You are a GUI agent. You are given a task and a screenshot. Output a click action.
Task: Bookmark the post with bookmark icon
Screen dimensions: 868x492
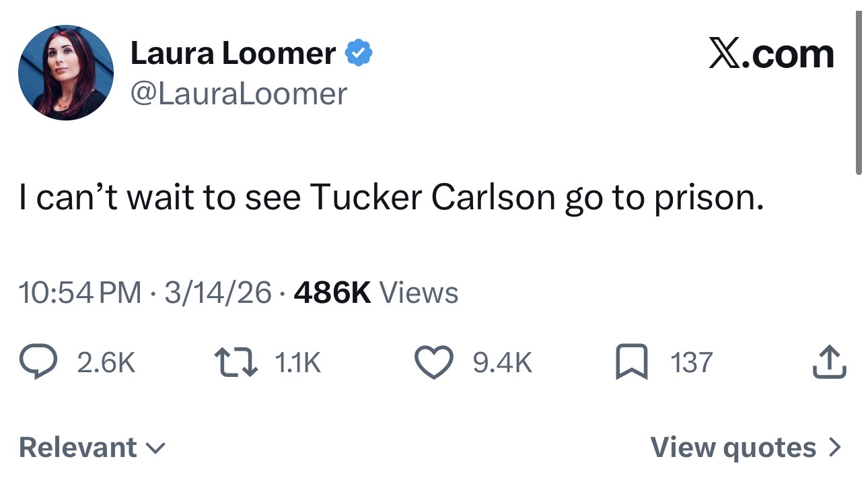[632, 363]
